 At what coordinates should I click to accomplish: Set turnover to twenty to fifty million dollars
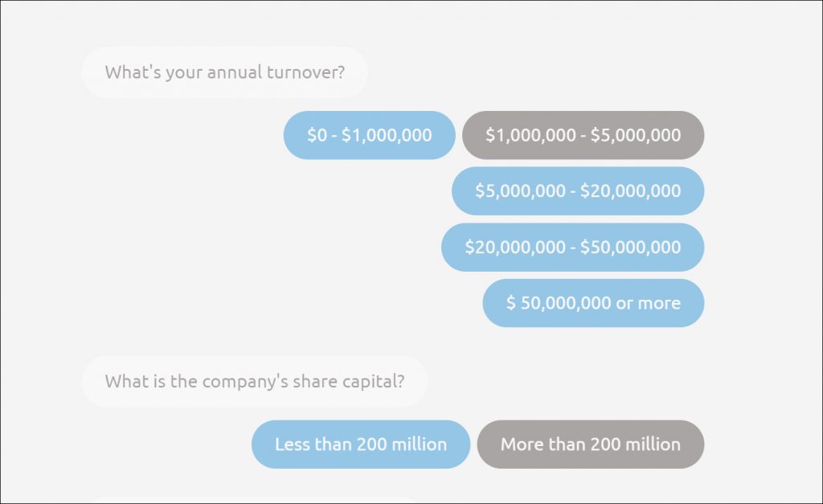pos(572,247)
